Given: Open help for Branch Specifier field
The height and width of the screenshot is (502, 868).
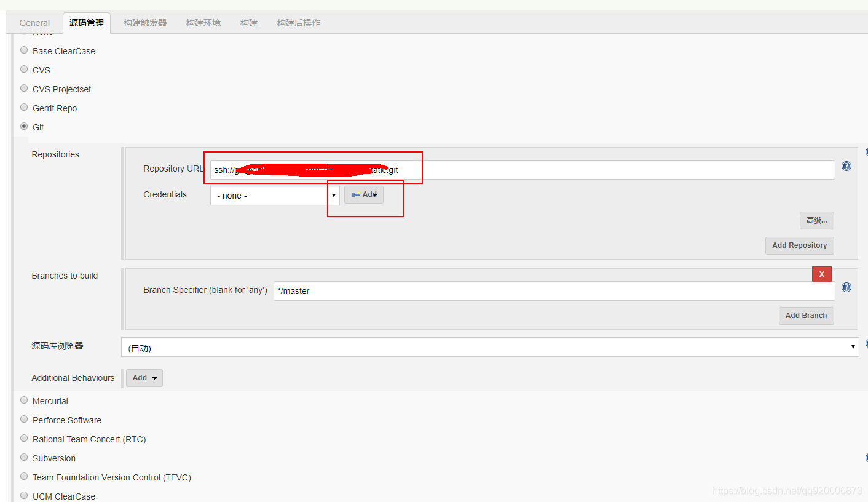Looking at the screenshot, I should point(846,287).
